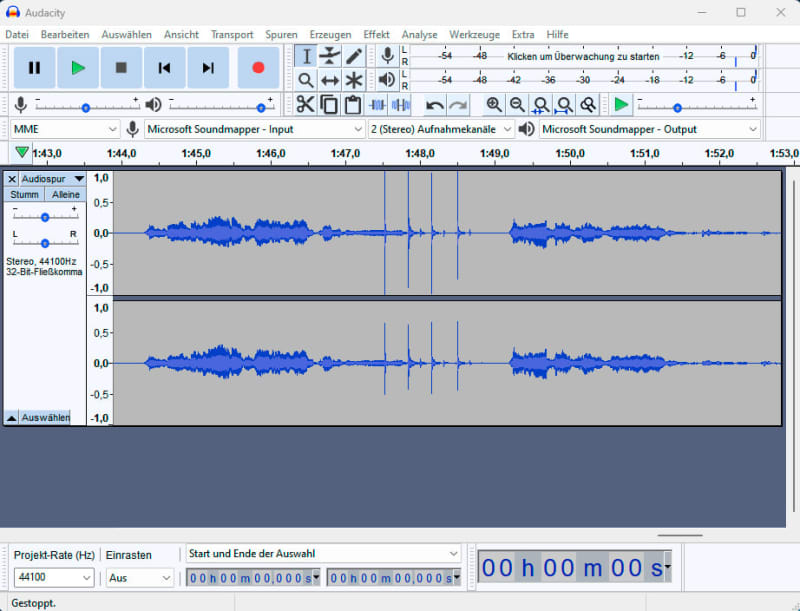Start recording with the red Record button
Screen dimensions: 800x611
(x=258, y=68)
